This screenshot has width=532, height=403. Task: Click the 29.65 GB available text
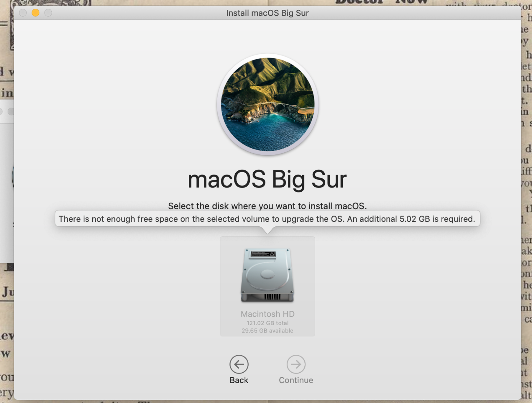pos(267,331)
